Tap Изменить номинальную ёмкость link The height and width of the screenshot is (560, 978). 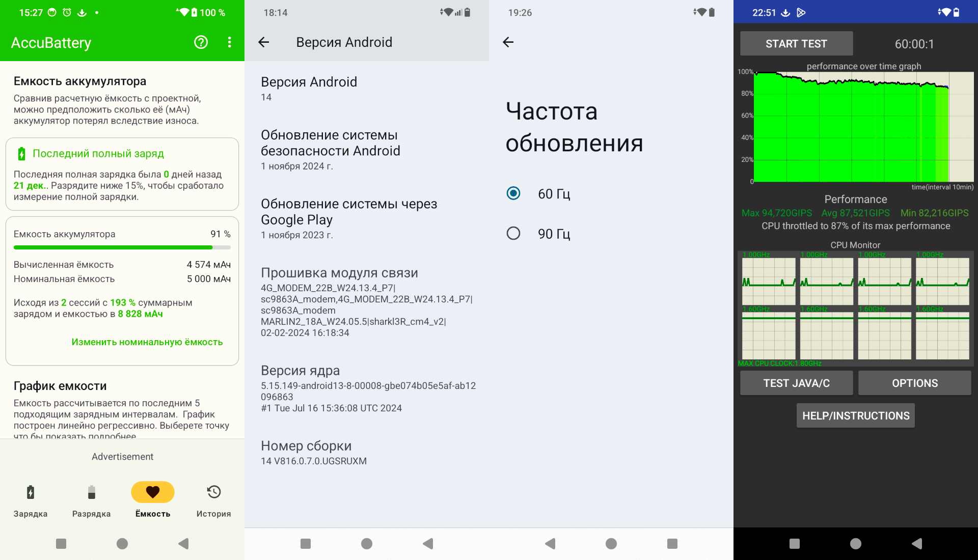[x=147, y=342]
